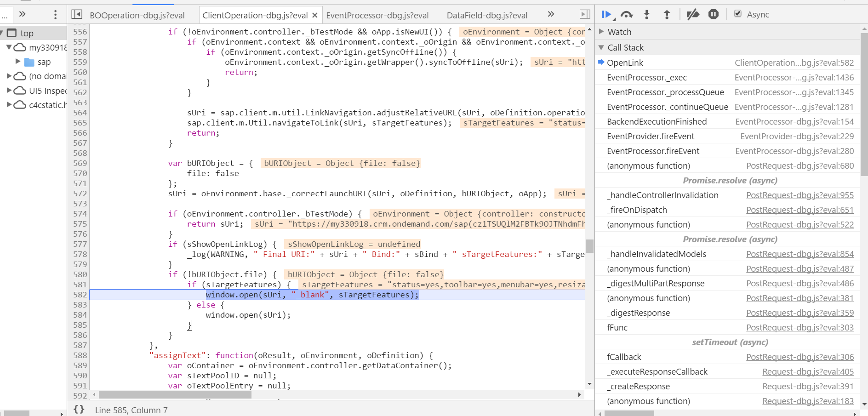Open Request-dbg.js?eval:391 link
868x416 pixels.
point(808,387)
